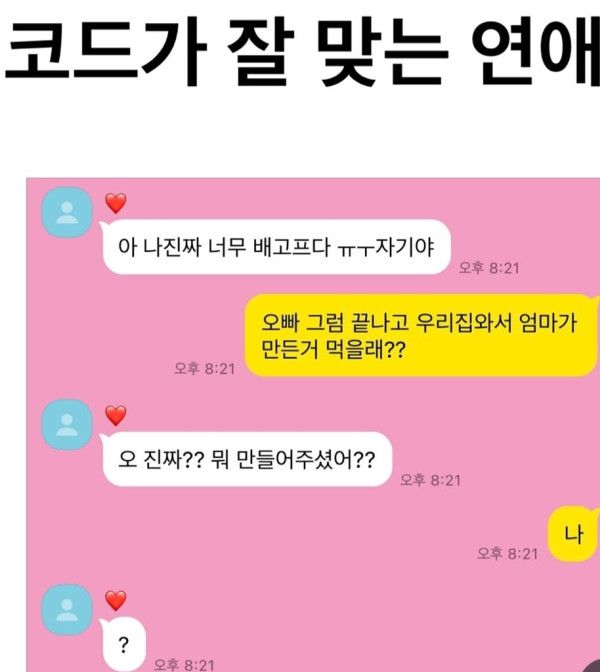This screenshot has width=600, height=672.
Task: Tap the dark round button at bottom-right edge
Action: tap(592, 667)
